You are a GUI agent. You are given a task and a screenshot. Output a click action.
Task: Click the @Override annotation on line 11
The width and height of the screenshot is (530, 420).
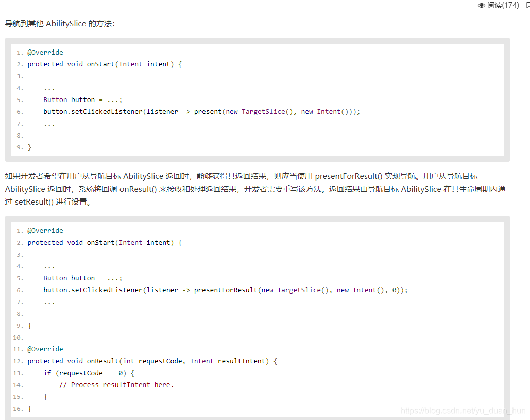click(x=45, y=349)
